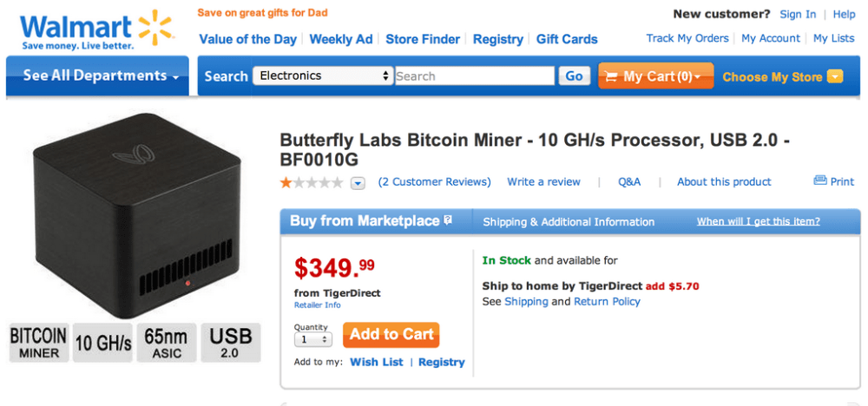
Task: Expand the rating breakdown arrow
Action: click(358, 183)
